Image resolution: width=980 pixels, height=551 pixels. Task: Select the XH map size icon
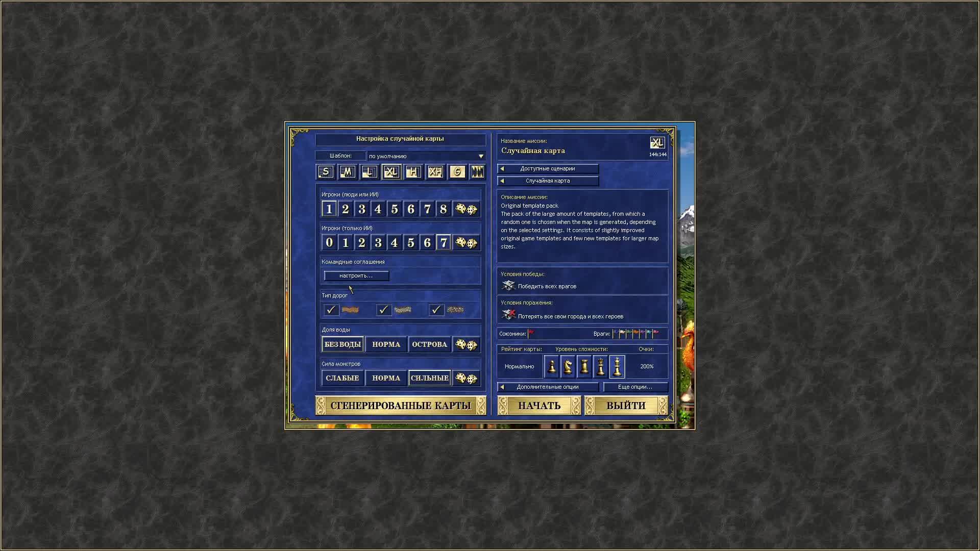click(435, 172)
